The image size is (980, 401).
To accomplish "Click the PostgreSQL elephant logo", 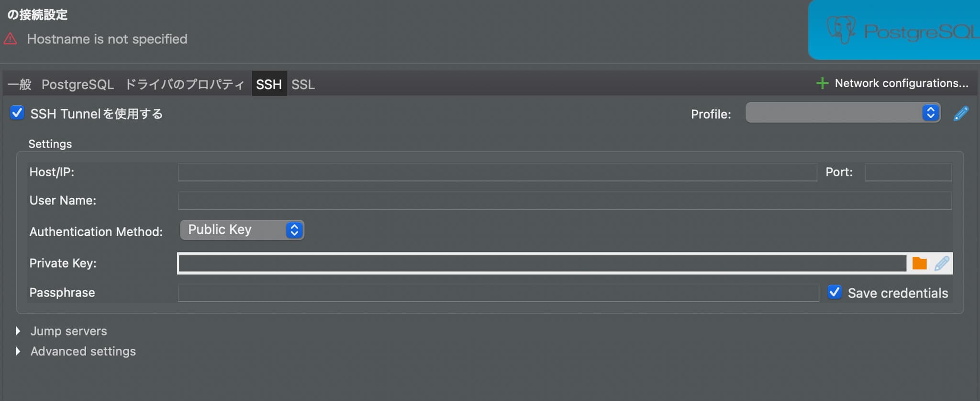I will (841, 30).
